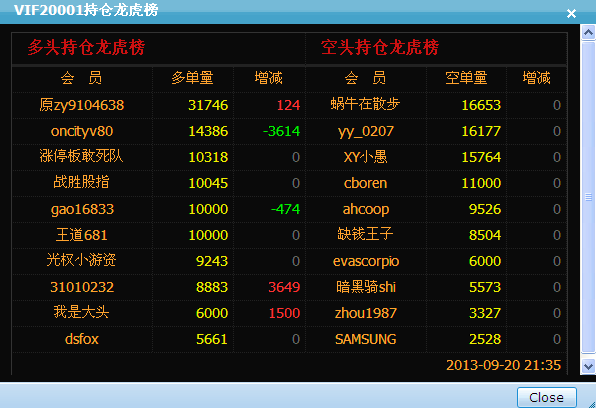Click the -3614 change value
596x408 pixels.
281,131
